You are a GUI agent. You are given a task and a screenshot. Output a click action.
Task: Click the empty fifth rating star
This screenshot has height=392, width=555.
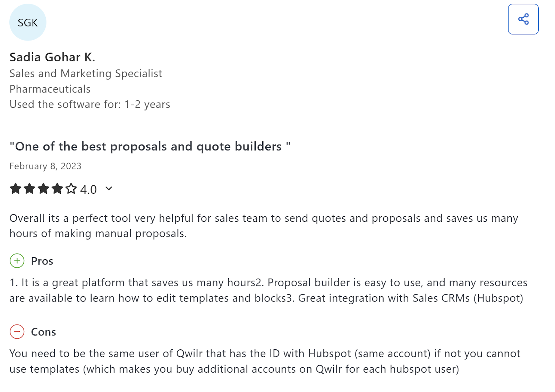pos(71,189)
